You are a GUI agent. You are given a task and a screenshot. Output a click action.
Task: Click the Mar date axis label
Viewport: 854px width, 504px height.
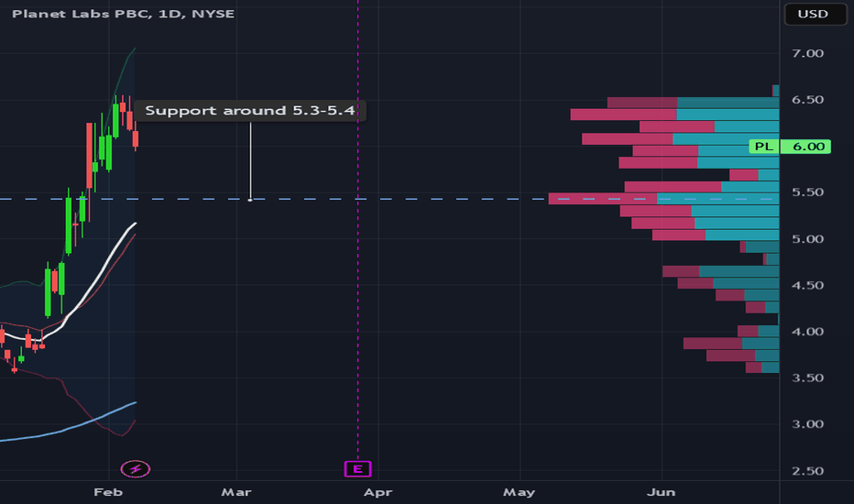[236, 493]
